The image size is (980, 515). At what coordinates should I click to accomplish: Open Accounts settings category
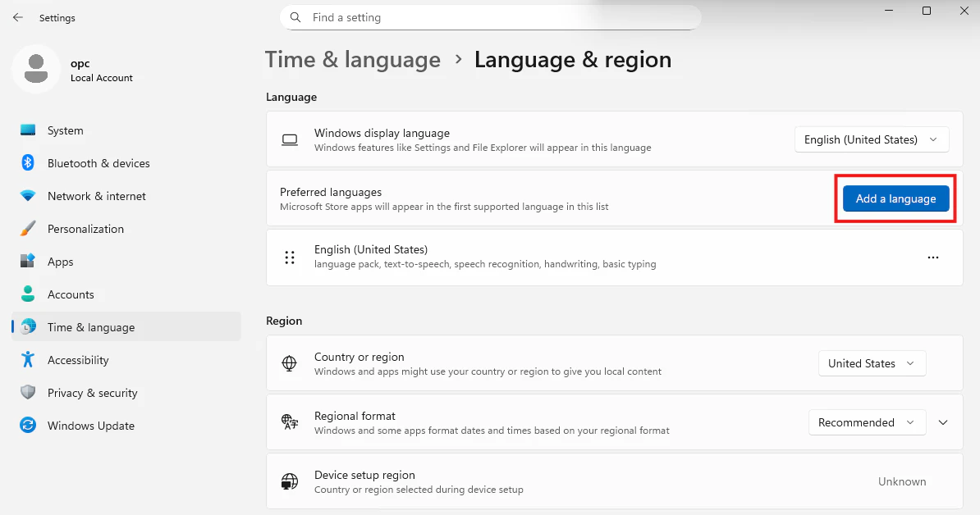[126, 294]
